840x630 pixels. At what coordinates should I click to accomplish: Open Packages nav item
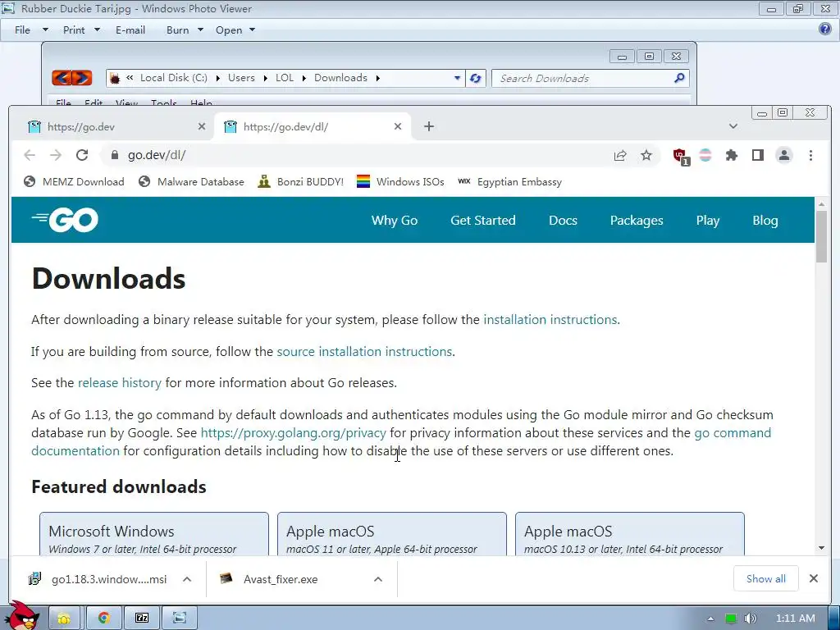(x=637, y=221)
